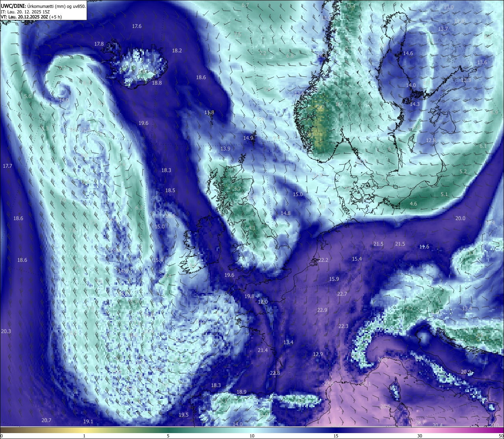Click the 15.9 value over western Germany
Image resolution: width=504 pixels, height=439 pixels.
coord(334,279)
